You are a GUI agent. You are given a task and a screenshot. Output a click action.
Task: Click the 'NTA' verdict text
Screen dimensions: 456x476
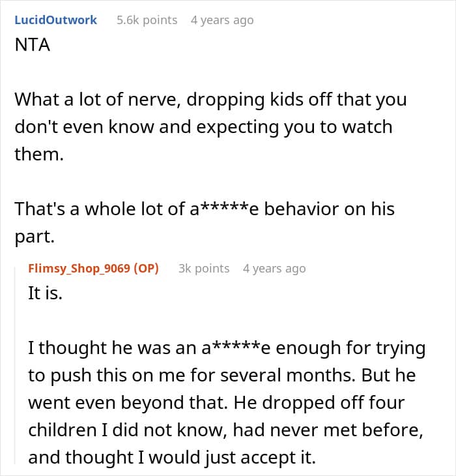click(x=32, y=45)
